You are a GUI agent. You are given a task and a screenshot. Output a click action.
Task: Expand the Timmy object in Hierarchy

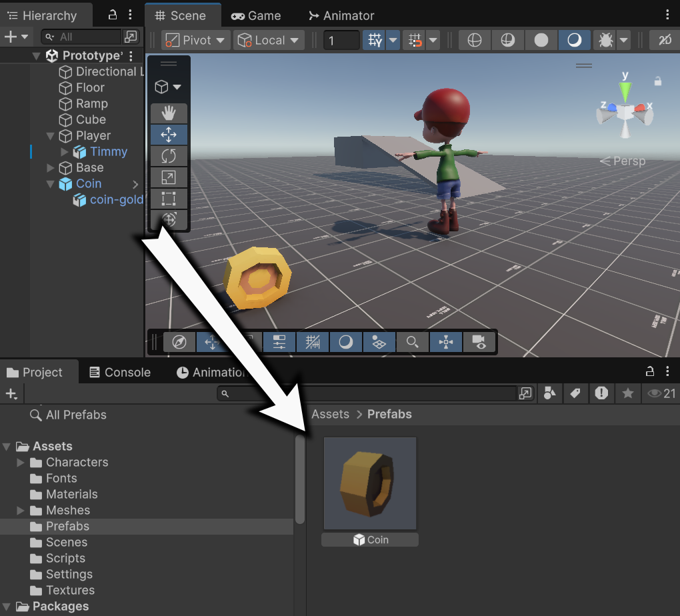click(x=65, y=152)
